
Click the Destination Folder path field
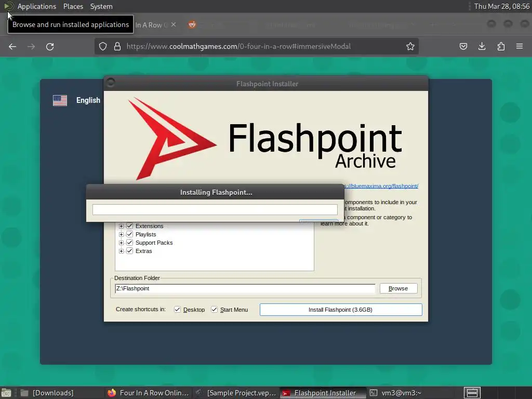(245, 288)
